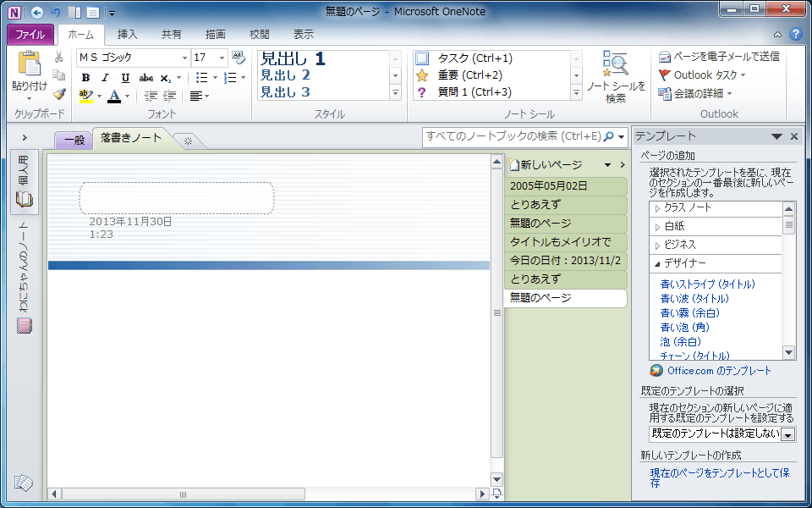This screenshot has height=508, width=812.
Task: Open the font size dropdown
Action: click(222, 58)
